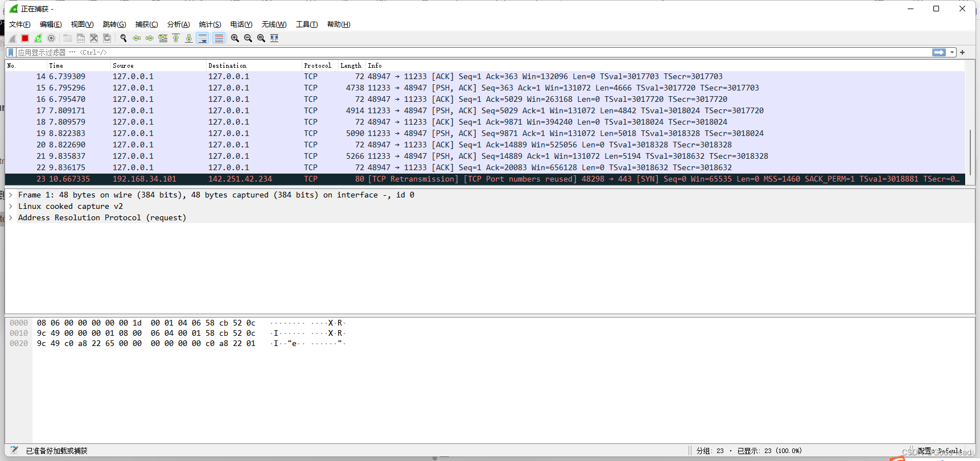Image resolution: width=980 pixels, height=461 pixels.
Task: Select packet 14 at time 6.739309
Action: point(485,76)
